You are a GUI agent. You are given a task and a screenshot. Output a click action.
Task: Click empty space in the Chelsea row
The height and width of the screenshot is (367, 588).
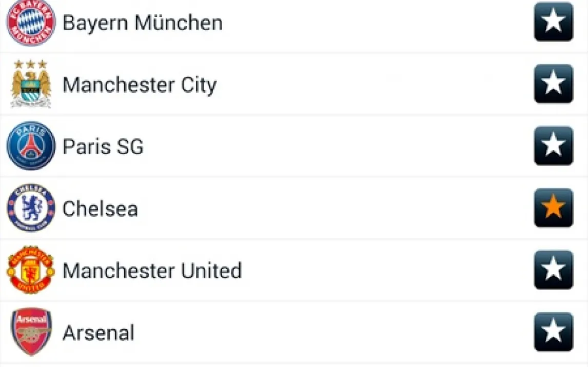[x=334, y=208]
